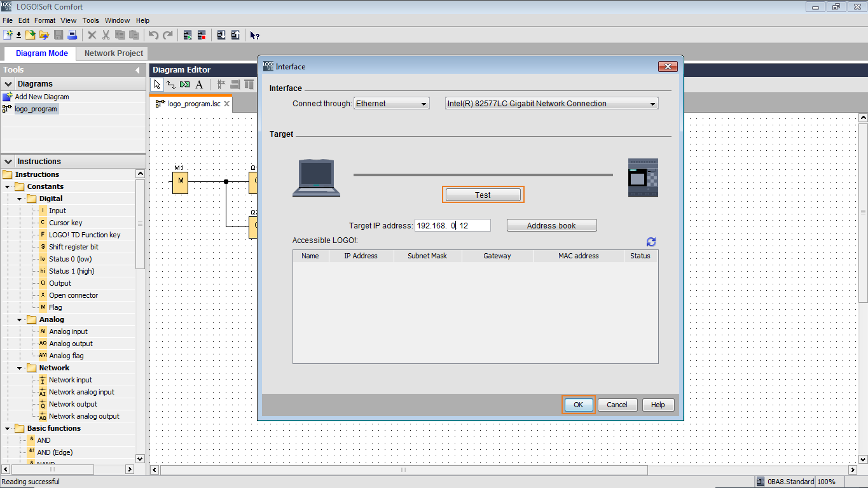Select the text tool (A) icon
Image resolution: width=868 pixels, height=488 pixels.
(x=199, y=84)
